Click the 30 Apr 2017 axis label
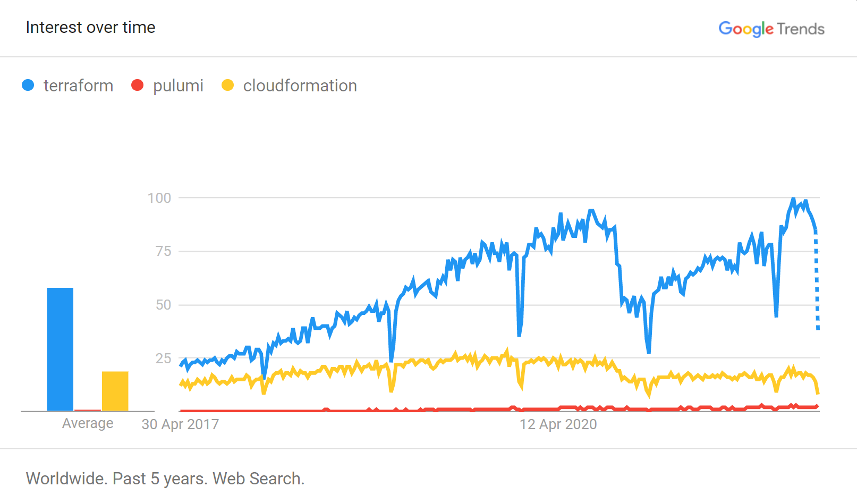857x504 pixels. pyautogui.click(x=180, y=424)
